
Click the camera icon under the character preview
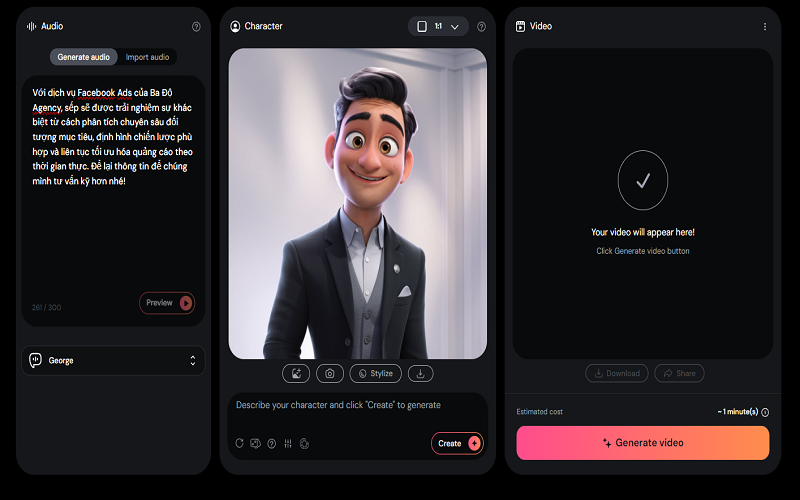pyautogui.click(x=330, y=373)
